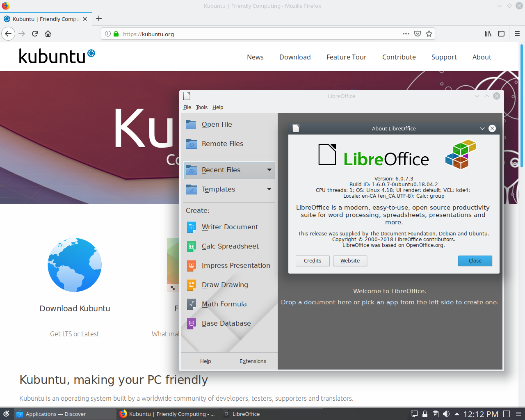Open the page actions three-dot menu
Screen dimensions: 525x420
pos(406,34)
